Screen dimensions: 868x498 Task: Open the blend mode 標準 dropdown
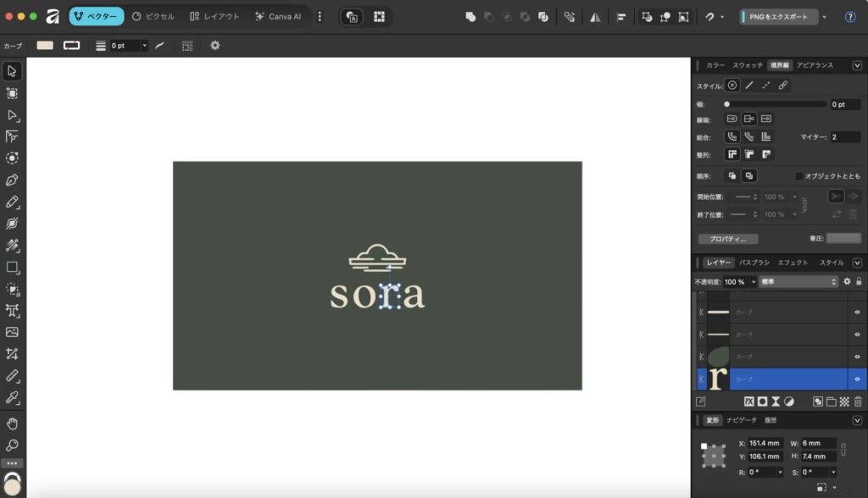click(x=798, y=281)
